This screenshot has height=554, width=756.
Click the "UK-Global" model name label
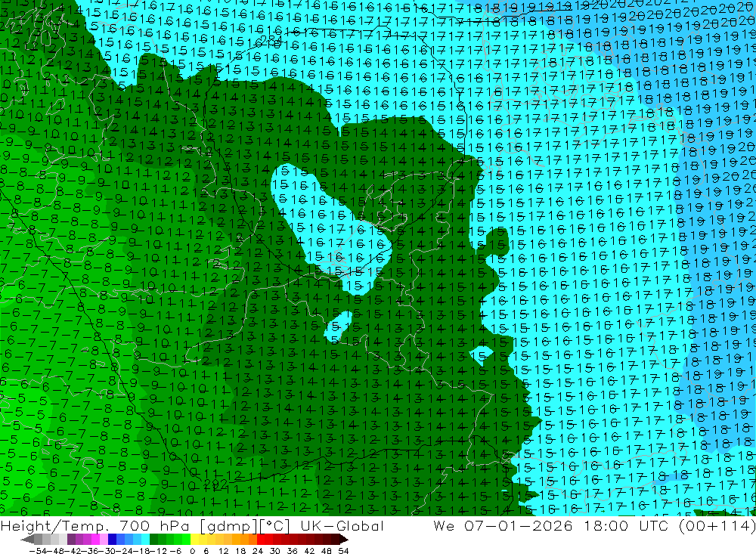[x=342, y=525]
